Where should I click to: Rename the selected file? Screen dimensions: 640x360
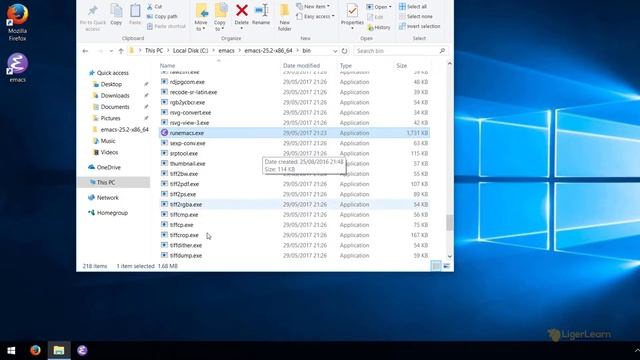(261, 16)
